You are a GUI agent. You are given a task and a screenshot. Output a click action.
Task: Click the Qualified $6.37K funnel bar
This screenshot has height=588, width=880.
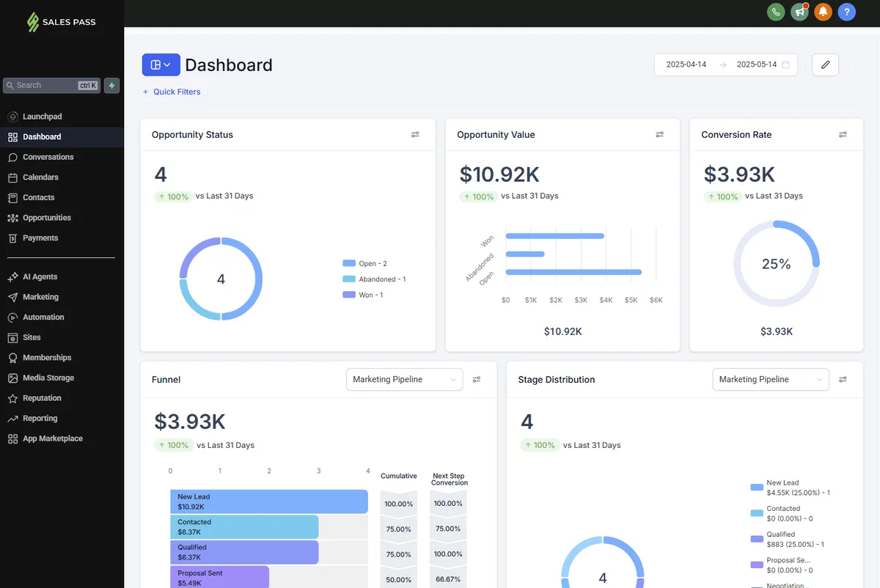click(244, 552)
